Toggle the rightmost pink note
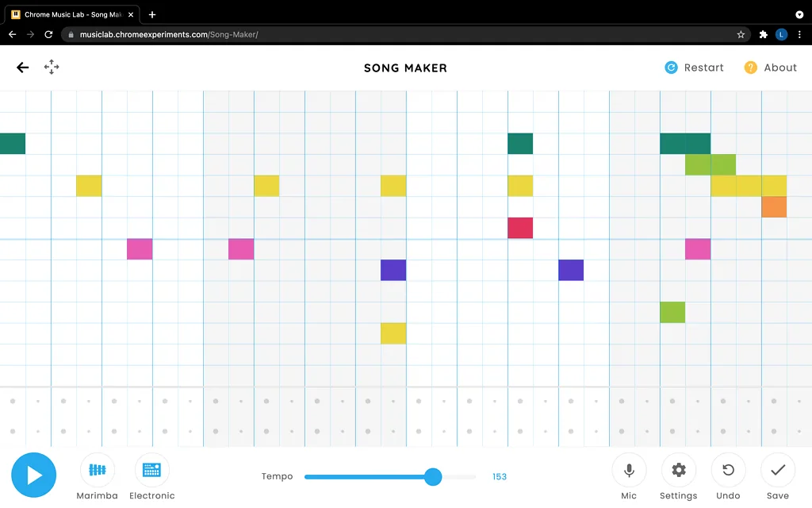Viewport: 812px width, 508px height. click(698, 248)
